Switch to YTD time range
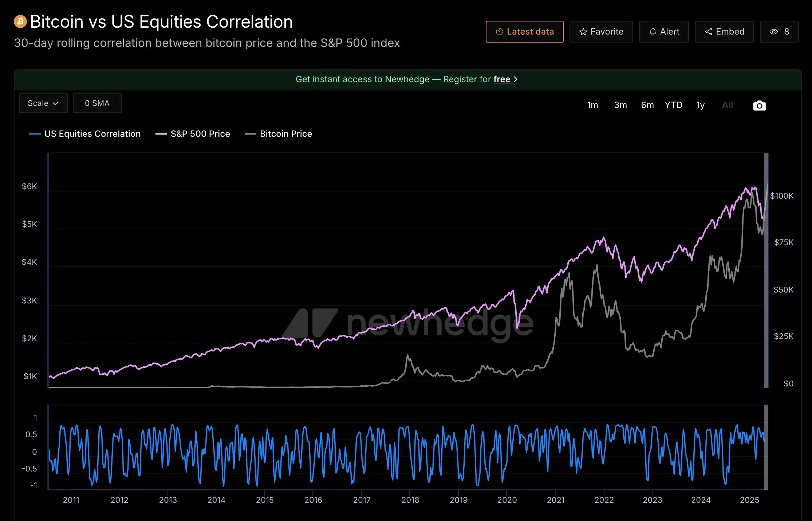 (673, 105)
